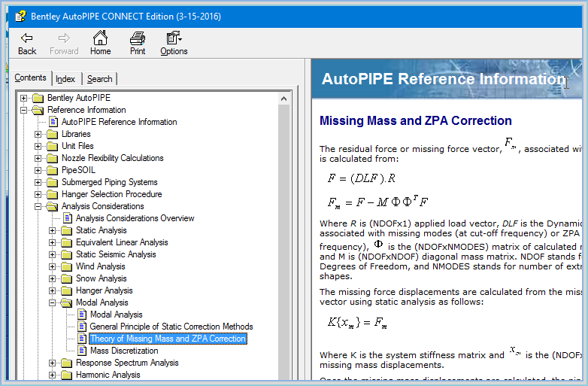Viewport: 588px width, 386px height.
Task: Click the Static Analysis folder icon
Action: point(66,231)
